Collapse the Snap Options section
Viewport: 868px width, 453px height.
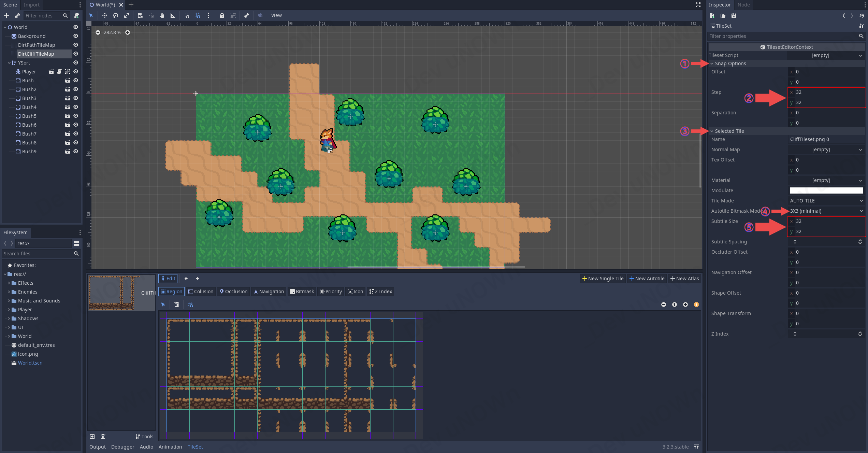pos(730,63)
